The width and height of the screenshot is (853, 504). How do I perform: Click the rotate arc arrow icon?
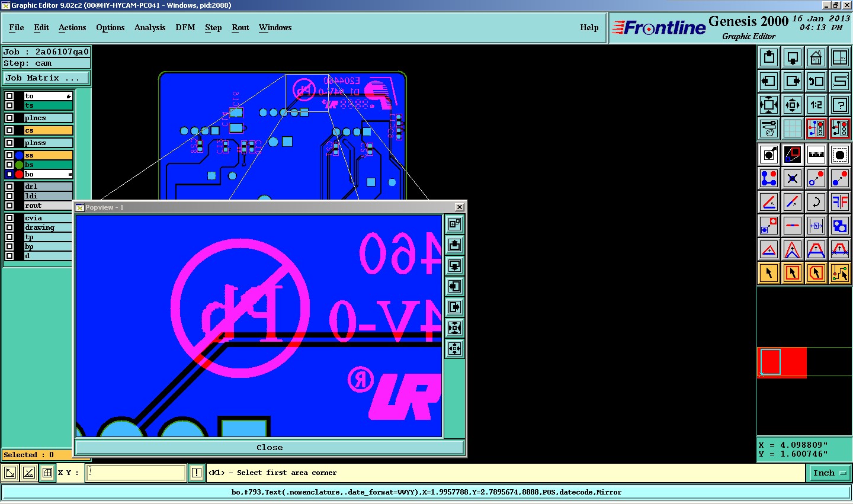pos(816,202)
